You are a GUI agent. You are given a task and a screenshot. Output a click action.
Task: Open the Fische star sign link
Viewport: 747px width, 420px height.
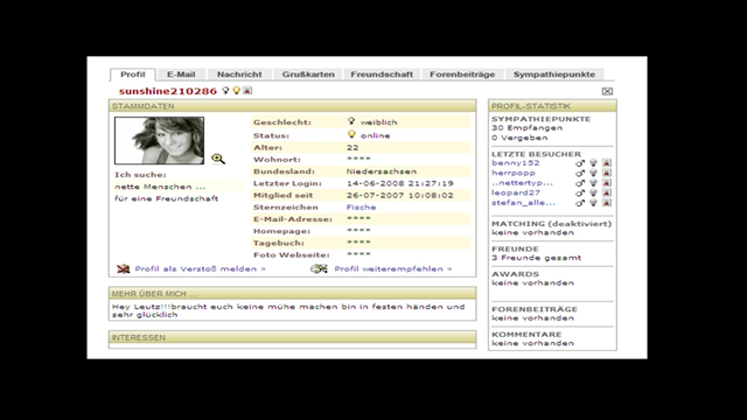pyautogui.click(x=361, y=207)
